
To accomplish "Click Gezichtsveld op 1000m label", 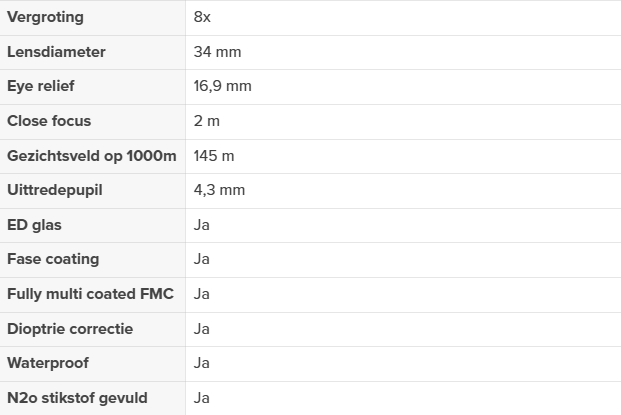I will click(x=92, y=156).
